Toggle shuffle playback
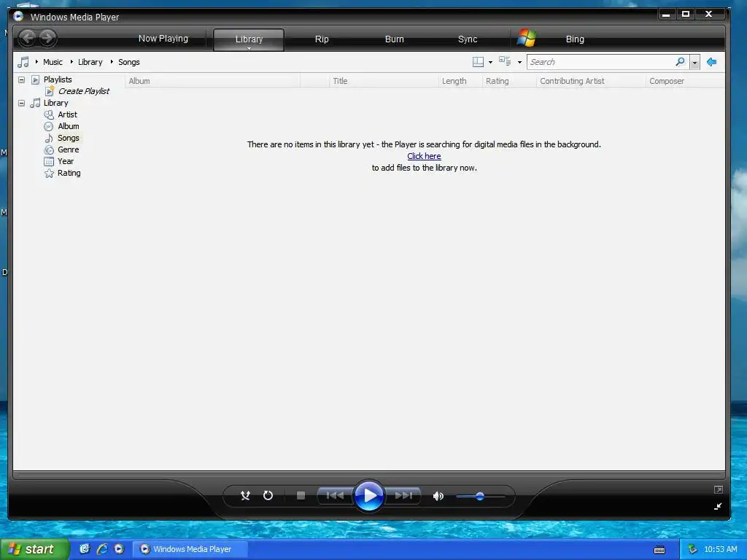 tap(245, 496)
